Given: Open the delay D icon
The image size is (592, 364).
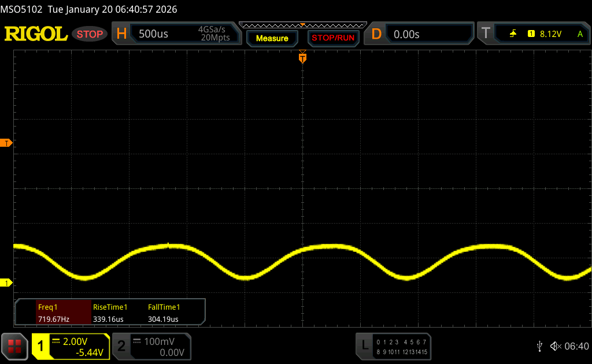Looking at the screenshot, I should point(376,34).
